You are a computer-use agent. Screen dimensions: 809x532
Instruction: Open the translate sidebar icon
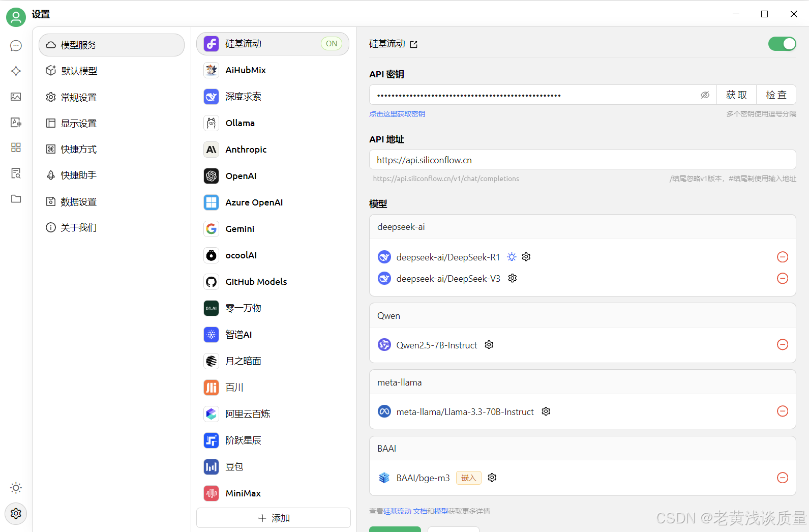click(x=16, y=122)
